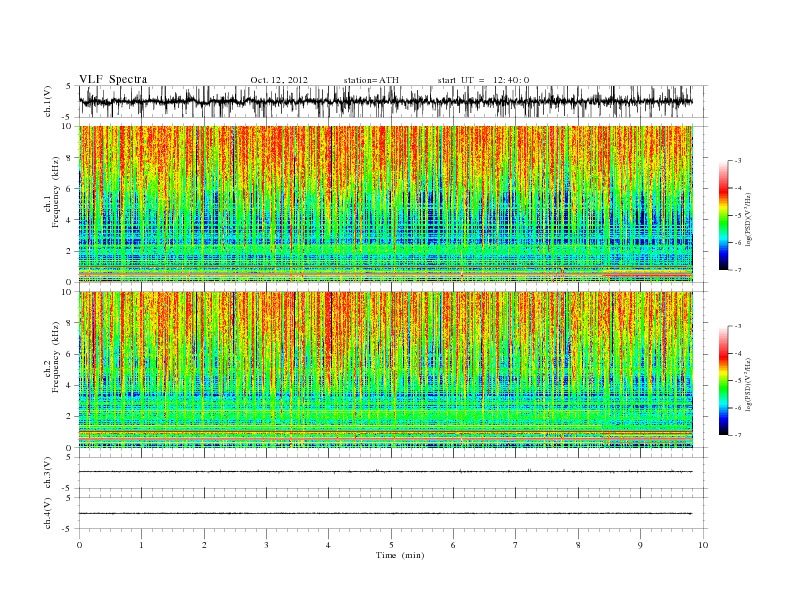
Task: Click time axis tick label "3"
Action: tap(266, 545)
